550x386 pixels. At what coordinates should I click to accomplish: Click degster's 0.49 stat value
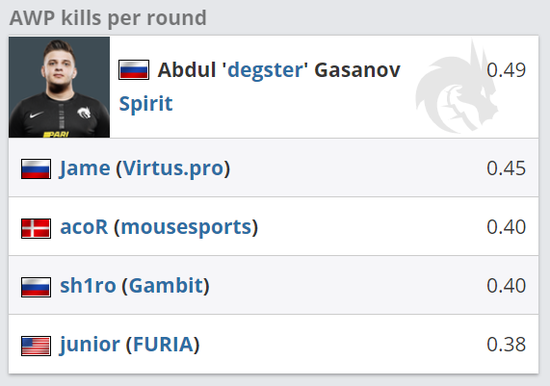tap(506, 70)
